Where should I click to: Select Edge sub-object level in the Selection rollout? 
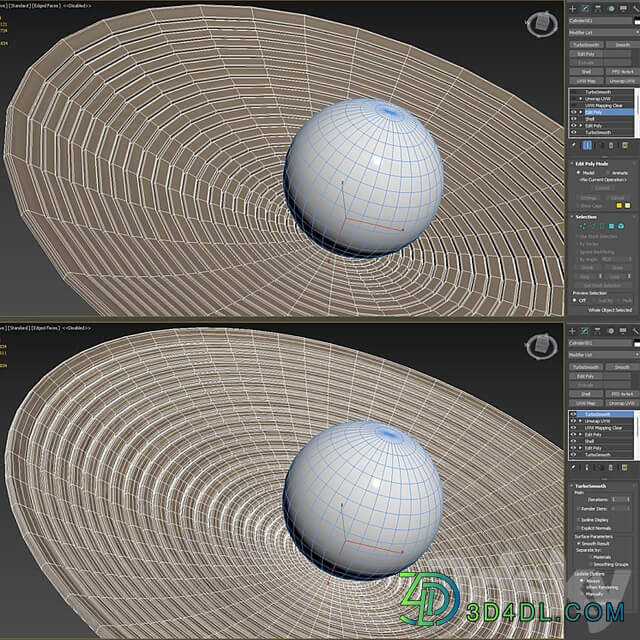point(592,226)
